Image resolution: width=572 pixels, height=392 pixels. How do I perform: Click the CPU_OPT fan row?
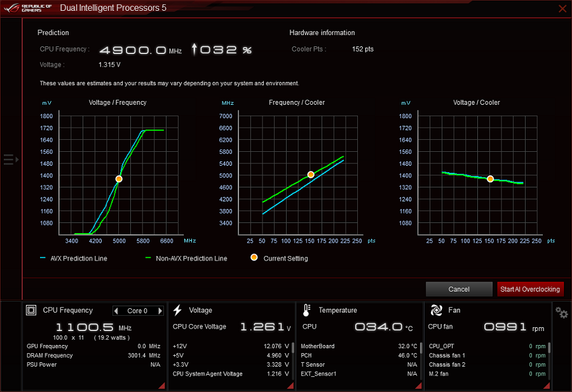[487, 346]
